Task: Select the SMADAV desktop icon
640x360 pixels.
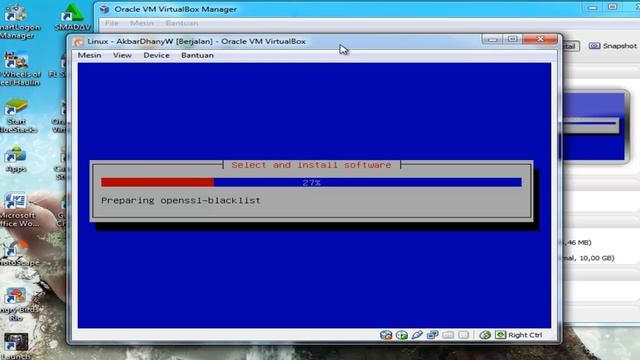Action: pos(73,18)
